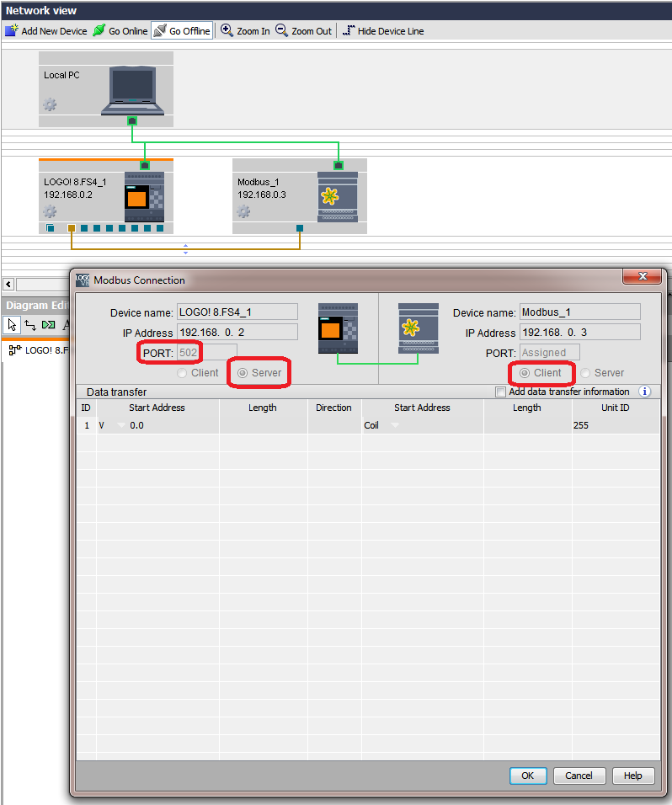672x805 pixels.
Task: Click Go Online toolbar button
Action: (120, 31)
